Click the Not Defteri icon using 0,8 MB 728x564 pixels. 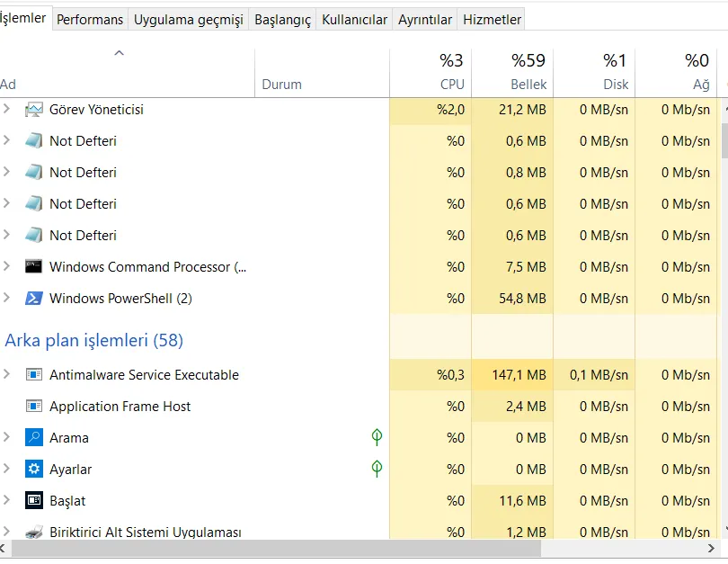click(34, 173)
